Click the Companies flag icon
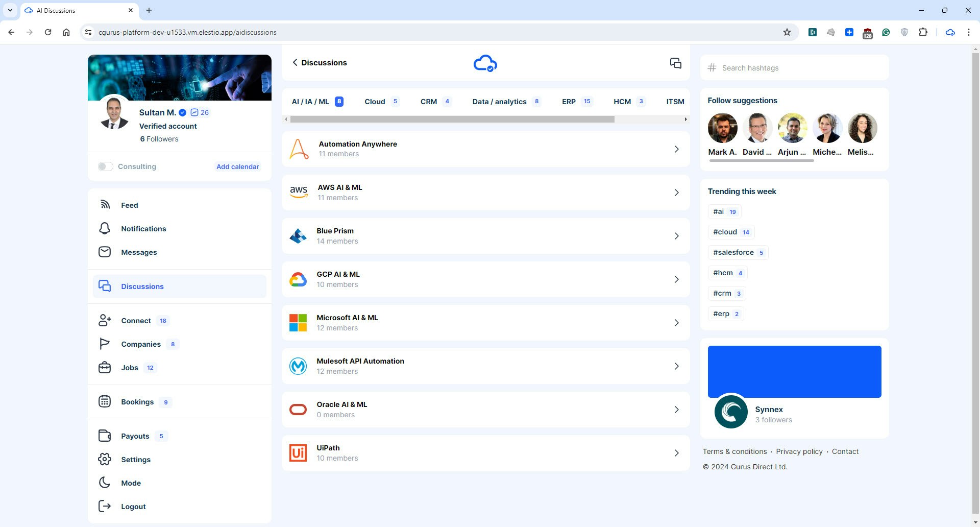This screenshot has width=980, height=527. [105, 344]
